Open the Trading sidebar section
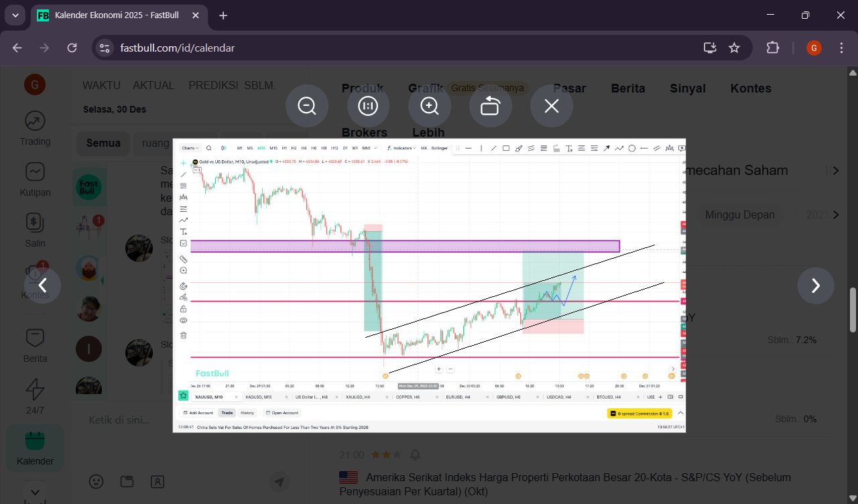 pyautogui.click(x=35, y=128)
